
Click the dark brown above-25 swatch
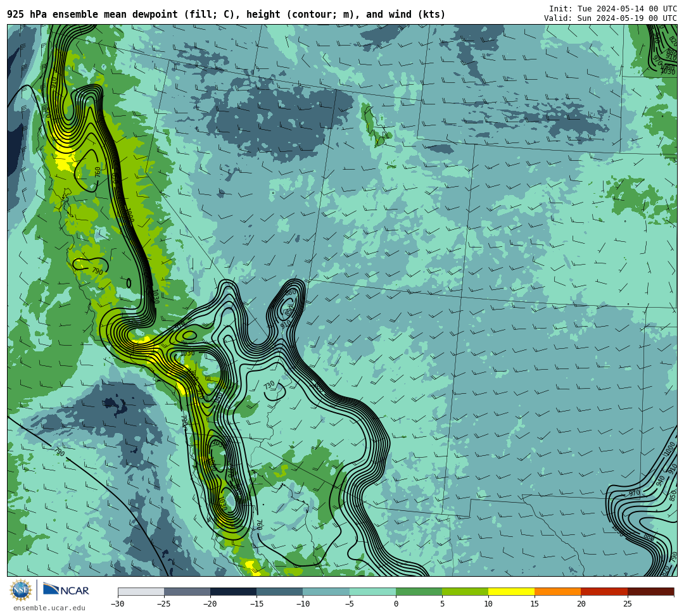[651, 591]
